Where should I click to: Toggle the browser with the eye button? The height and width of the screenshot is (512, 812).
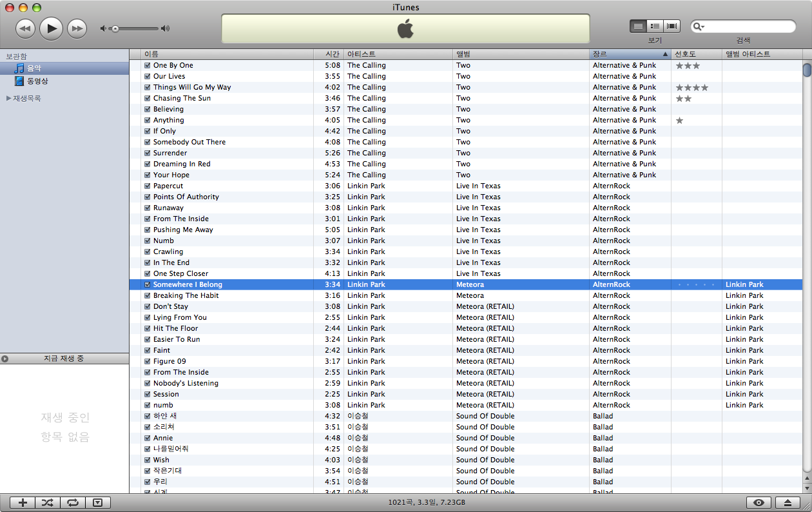759,503
